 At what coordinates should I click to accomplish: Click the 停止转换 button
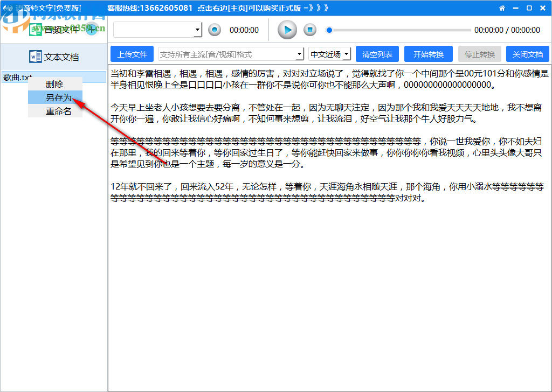[x=479, y=54]
